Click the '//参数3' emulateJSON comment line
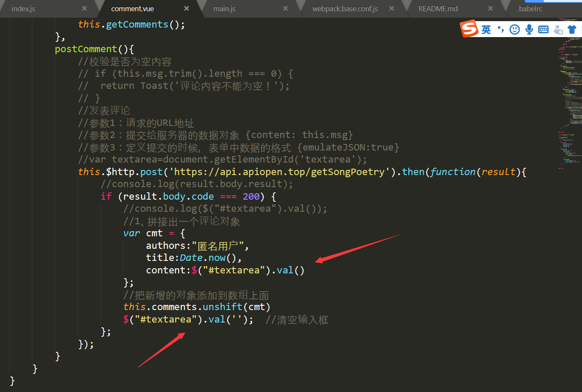Image resolution: width=582 pixels, height=392 pixels. pyautogui.click(x=238, y=147)
